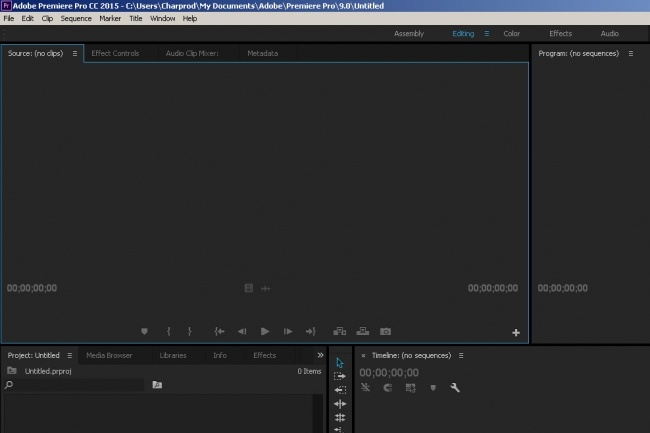650x433 pixels.
Task: Mark In point in Source monitor
Action: tap(168, 331)
